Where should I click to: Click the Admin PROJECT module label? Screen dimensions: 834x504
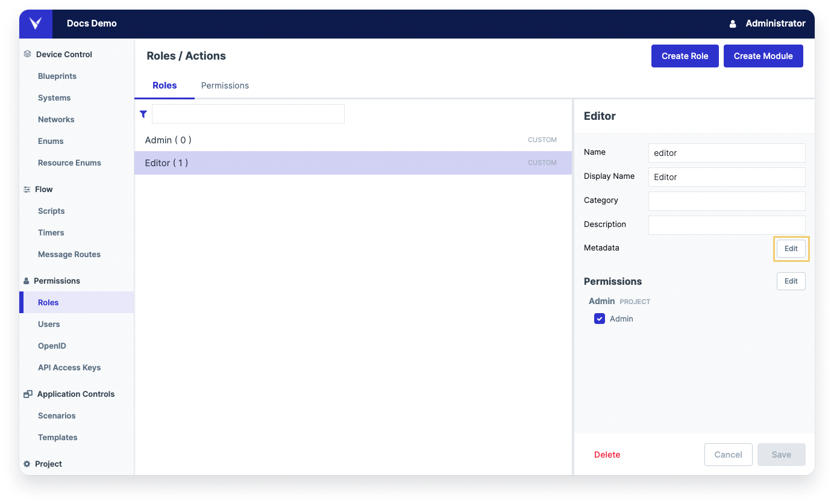tap(619, 301)
